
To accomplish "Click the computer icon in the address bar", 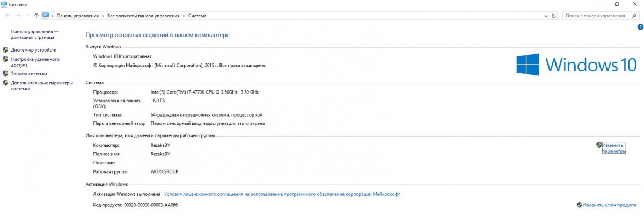I will coord(46,16).
